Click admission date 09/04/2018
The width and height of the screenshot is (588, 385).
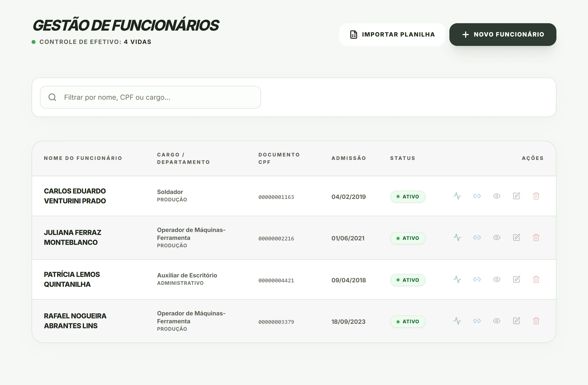coord(349,280)
